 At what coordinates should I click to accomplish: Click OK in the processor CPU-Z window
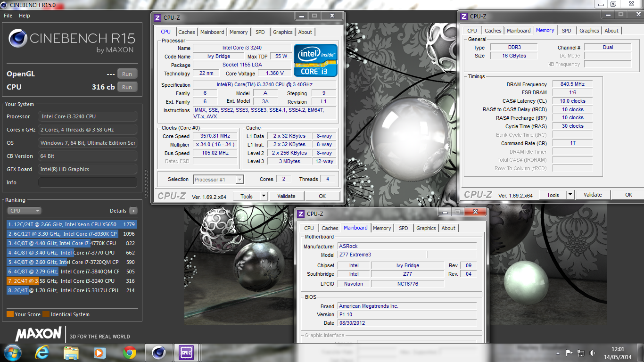coord(322,196)
